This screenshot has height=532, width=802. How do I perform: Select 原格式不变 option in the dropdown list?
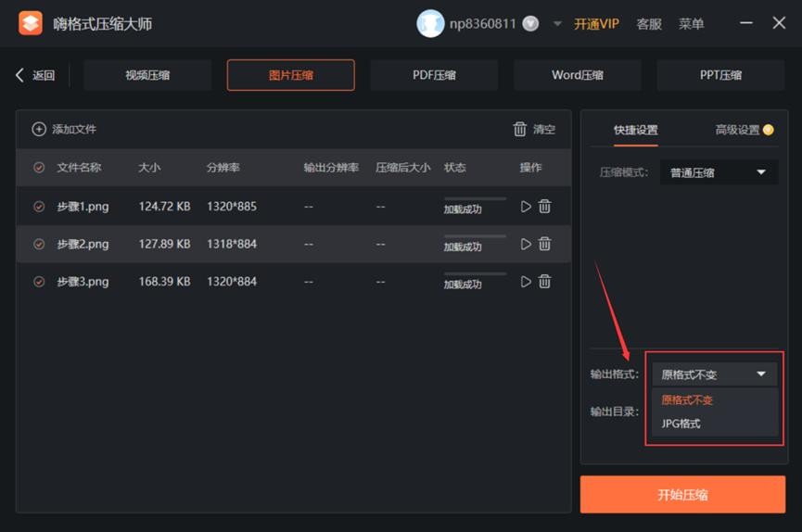coord(687,400)
